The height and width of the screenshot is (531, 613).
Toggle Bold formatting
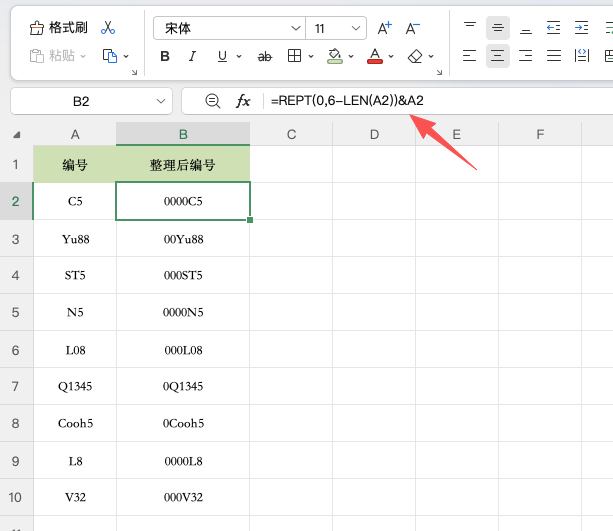165,56
